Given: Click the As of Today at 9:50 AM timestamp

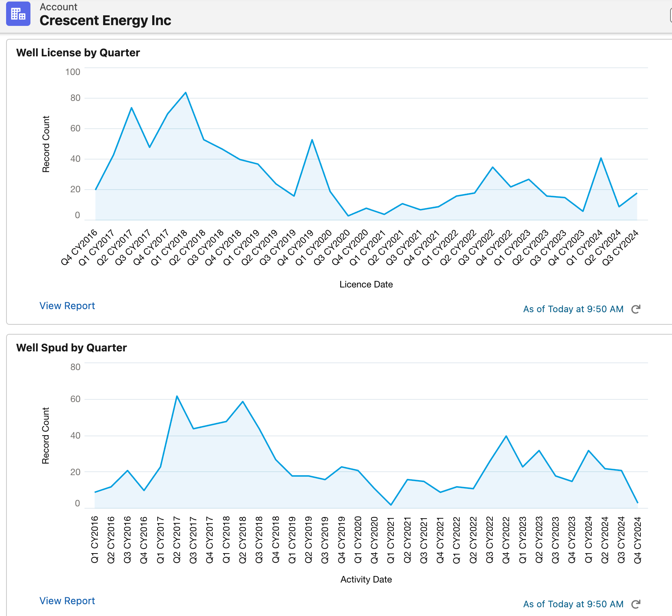Looking at the screenshot, I should coord(573,309).
